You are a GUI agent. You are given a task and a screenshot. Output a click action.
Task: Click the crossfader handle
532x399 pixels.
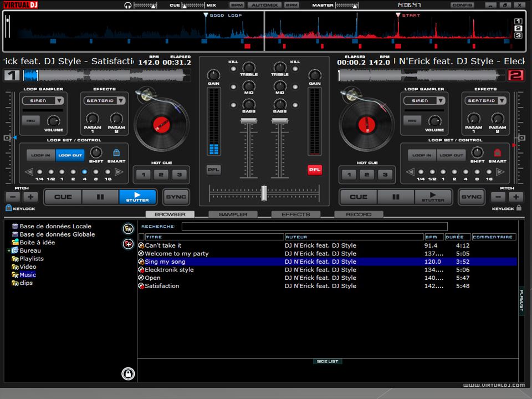[x=264, y=193]
